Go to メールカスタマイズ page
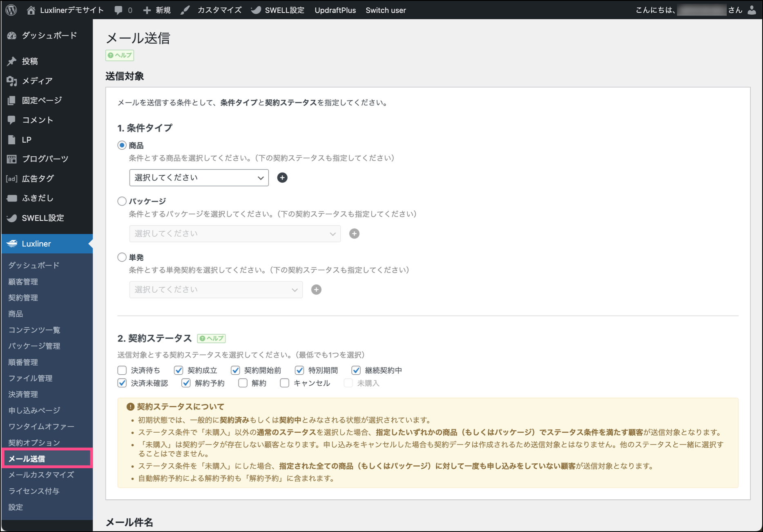 click(x=41, y=475)
